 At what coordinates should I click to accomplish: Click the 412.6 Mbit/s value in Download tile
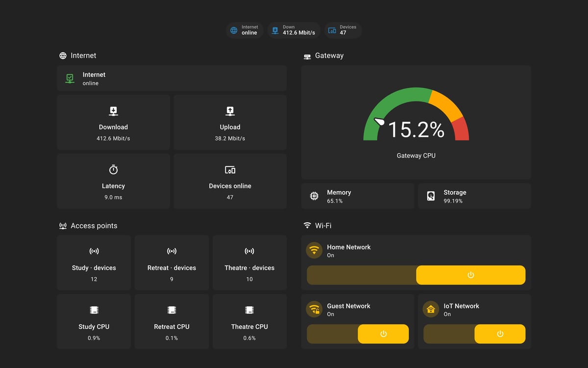click(x=113, y=138)
